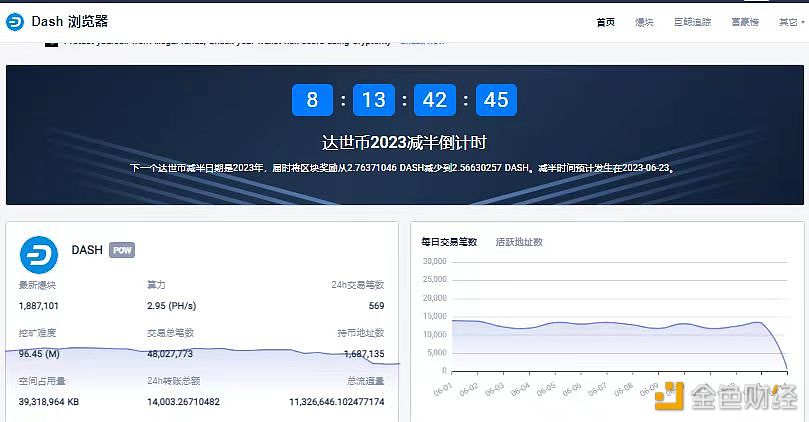Click the 06-01 date on chart axis

click(x=443, y=389)
